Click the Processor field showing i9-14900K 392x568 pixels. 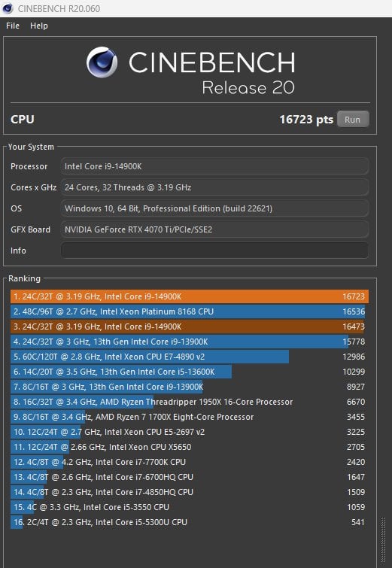(x=215, y=166)
